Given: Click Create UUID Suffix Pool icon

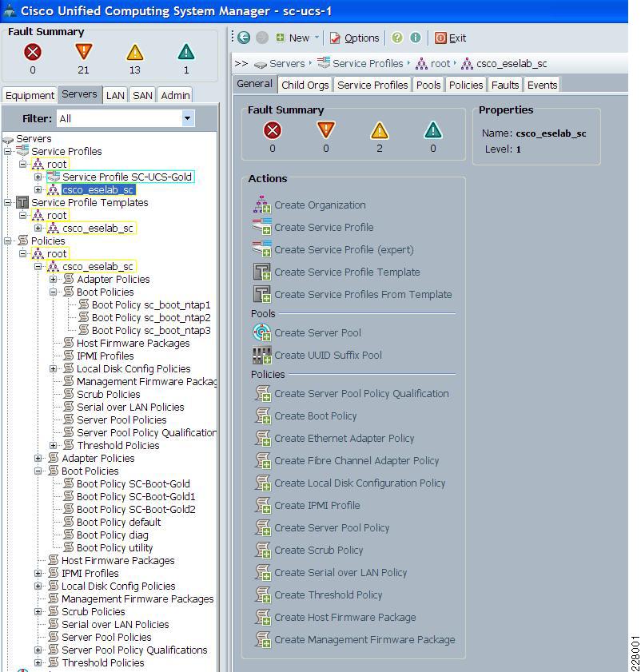Looking at the screenshot, I should (x=262, y=355).
